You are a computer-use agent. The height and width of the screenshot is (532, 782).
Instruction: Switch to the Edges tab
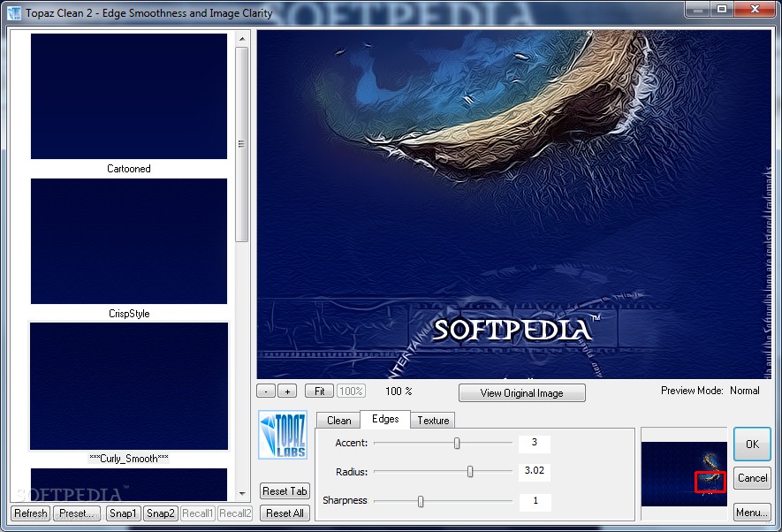point(385,419)
